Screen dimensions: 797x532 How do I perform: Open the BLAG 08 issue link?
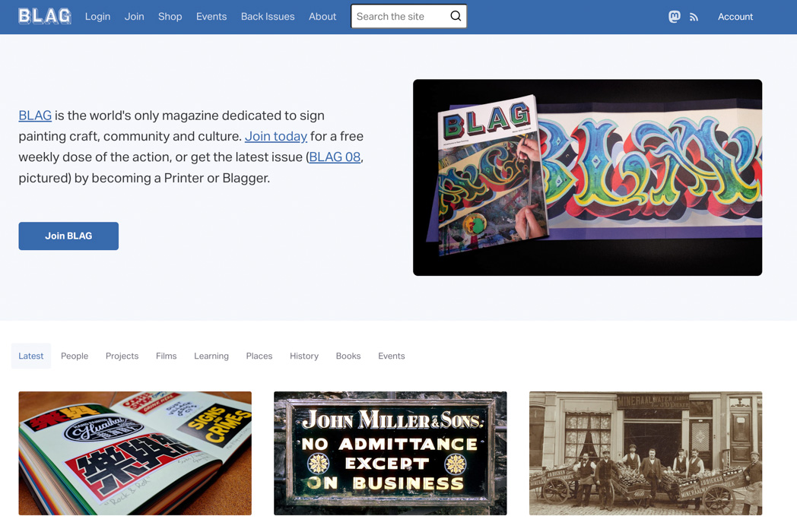[x=335, y=157]
